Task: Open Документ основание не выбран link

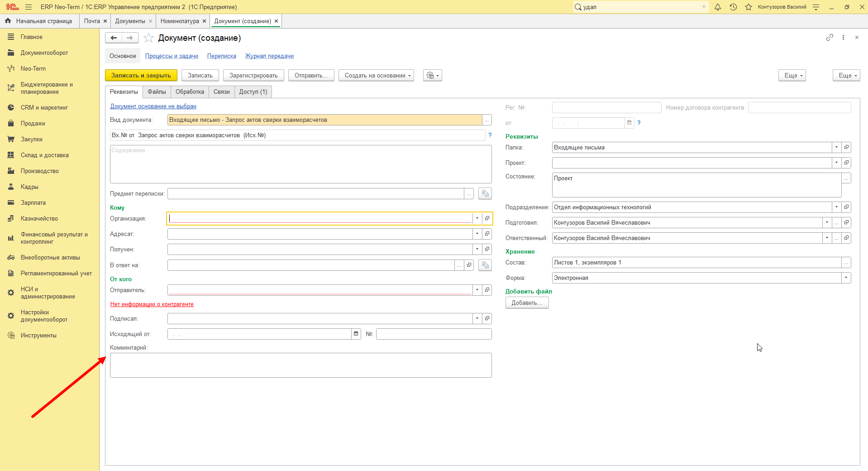Action: coord(153,106)
